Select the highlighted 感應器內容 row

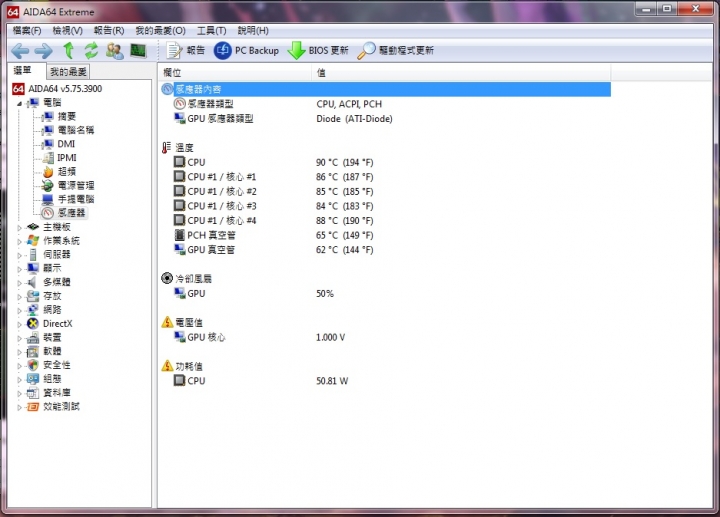tap(385, 89)
